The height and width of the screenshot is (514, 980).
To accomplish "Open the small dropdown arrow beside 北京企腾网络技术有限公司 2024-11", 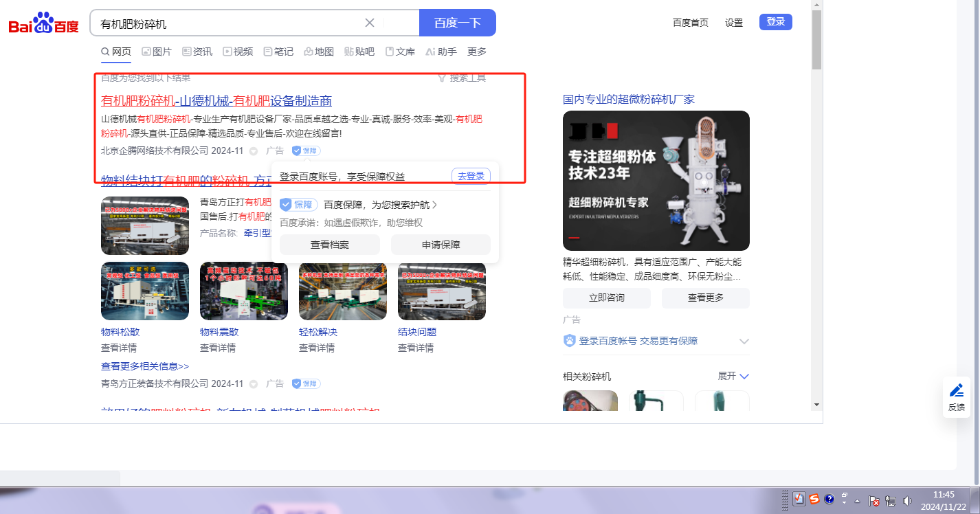I will [x=254, y=151].
